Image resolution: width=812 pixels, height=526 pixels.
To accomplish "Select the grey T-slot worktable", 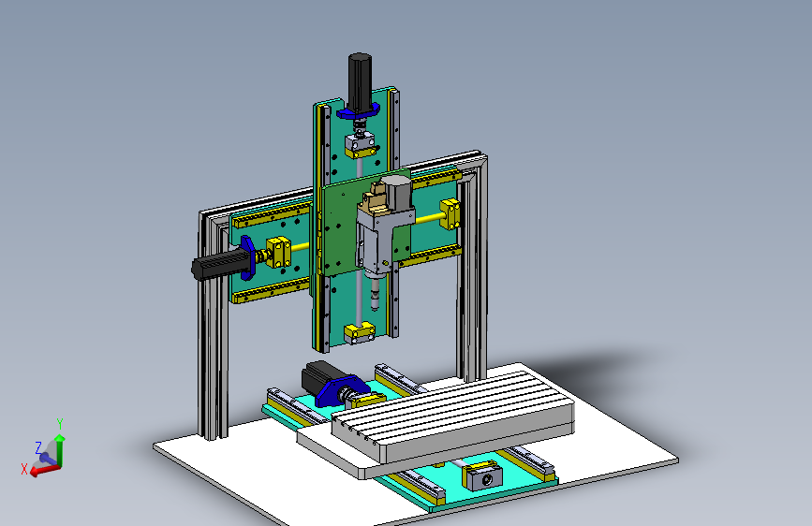I will pyautogui.click(x=451, y=419).
